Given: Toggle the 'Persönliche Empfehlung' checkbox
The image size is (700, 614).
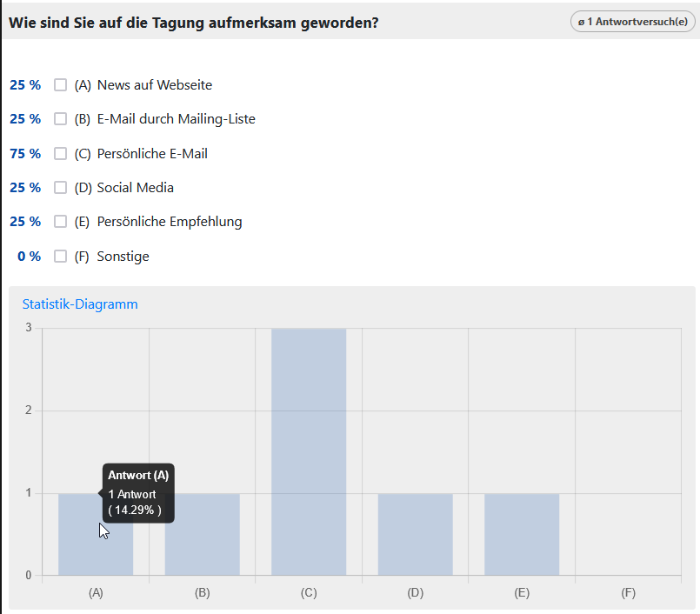Looking at the screenshot, I should 60,222.
